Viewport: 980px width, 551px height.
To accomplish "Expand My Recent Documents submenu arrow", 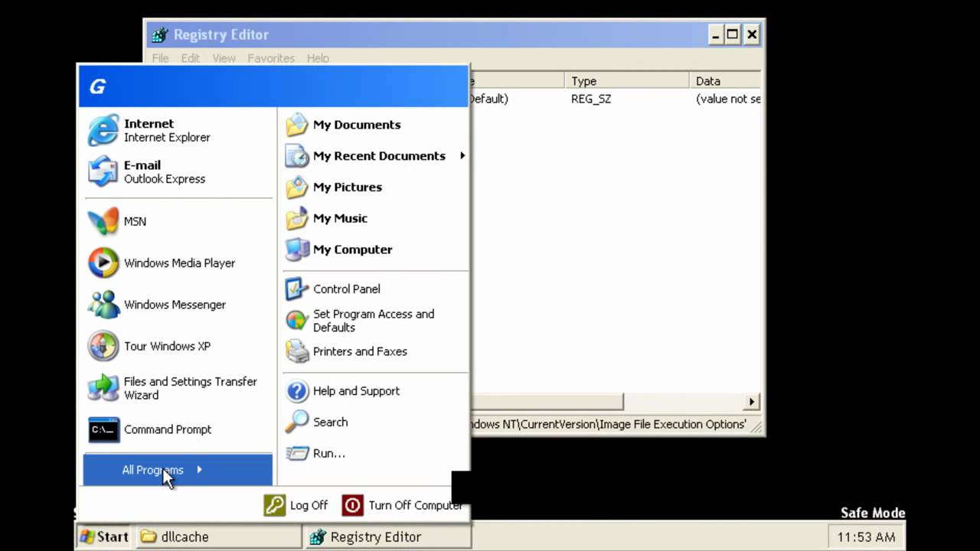I will (x=462, y=156).
